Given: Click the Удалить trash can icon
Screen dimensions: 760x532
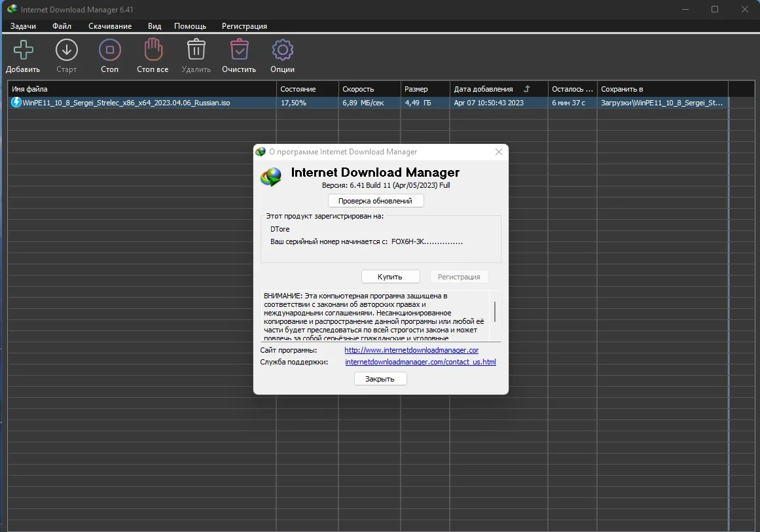Looking at the screenshot, I should point(196,50).
